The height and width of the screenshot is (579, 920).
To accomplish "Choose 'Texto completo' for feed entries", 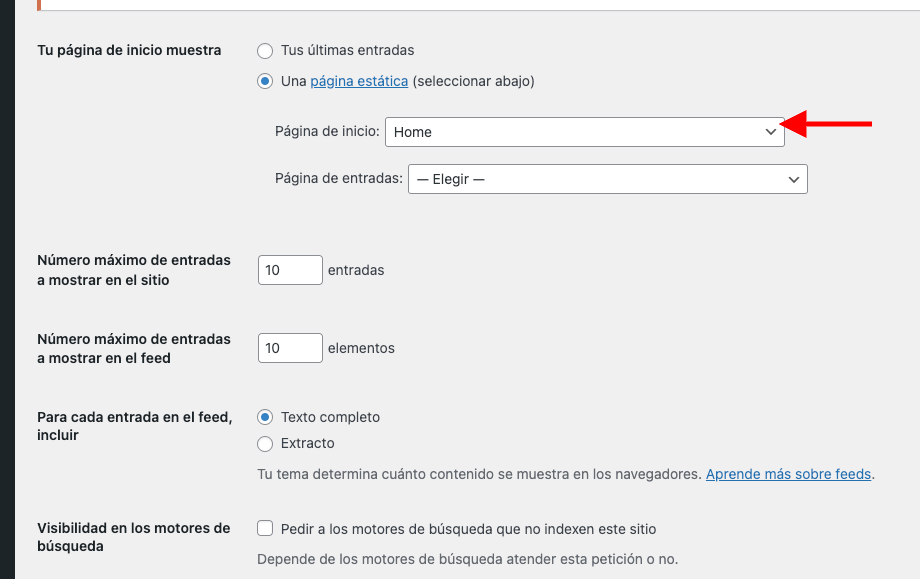I will pyautogui.click(x=265, y=417).
